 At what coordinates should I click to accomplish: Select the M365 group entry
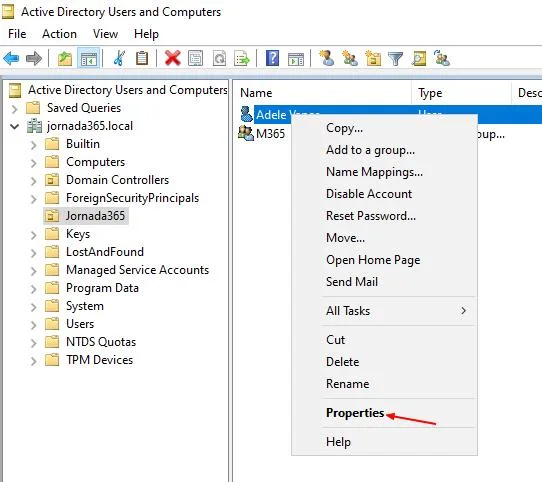[270, 133]
